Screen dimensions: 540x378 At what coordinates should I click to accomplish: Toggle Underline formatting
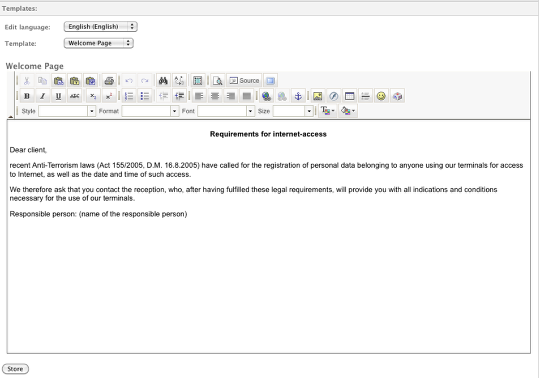59,96
